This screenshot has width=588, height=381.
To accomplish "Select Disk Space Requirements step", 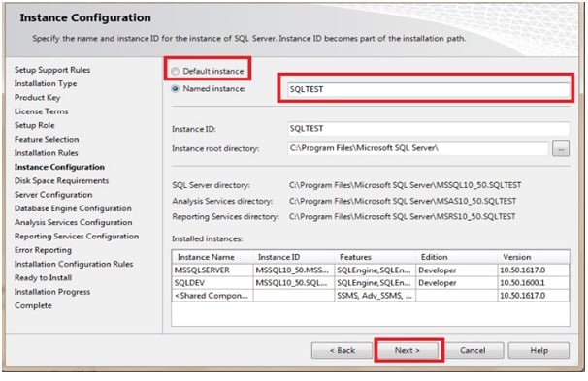I will 61,180.
